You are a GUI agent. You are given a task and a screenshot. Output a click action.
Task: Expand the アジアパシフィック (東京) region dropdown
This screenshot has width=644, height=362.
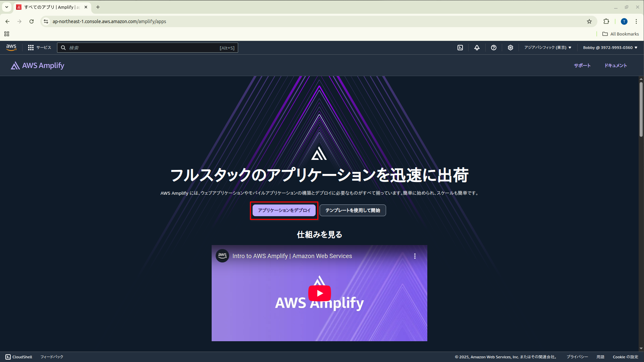(x=548, y=48)
